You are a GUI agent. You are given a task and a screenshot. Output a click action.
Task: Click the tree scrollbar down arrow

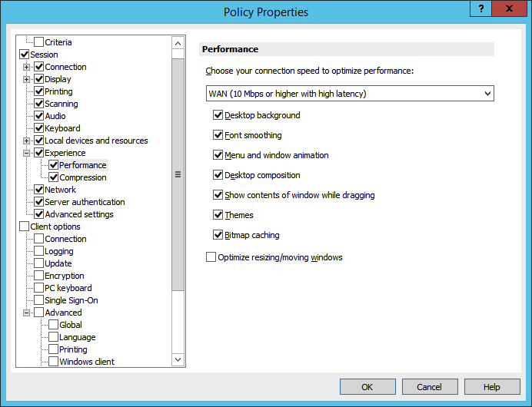pos(178,359)
